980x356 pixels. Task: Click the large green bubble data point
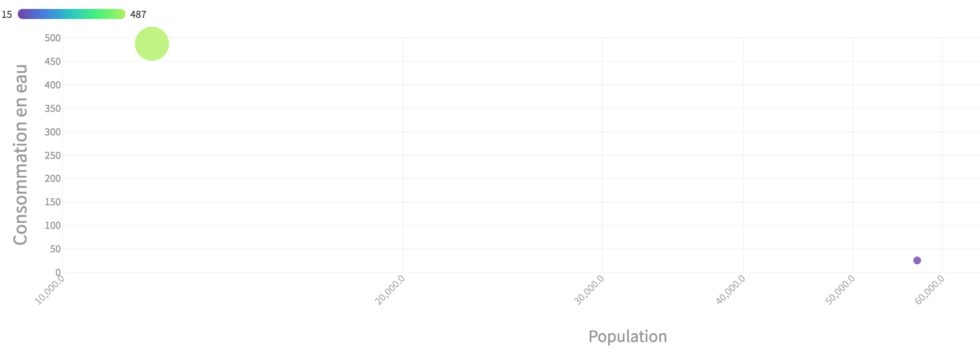pos(152,44)
